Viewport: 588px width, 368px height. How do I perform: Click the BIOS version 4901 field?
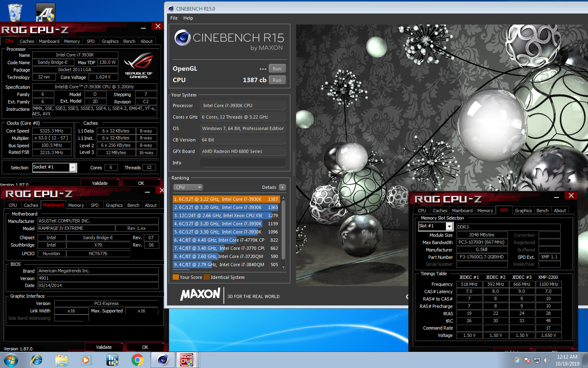click(98, 278)
